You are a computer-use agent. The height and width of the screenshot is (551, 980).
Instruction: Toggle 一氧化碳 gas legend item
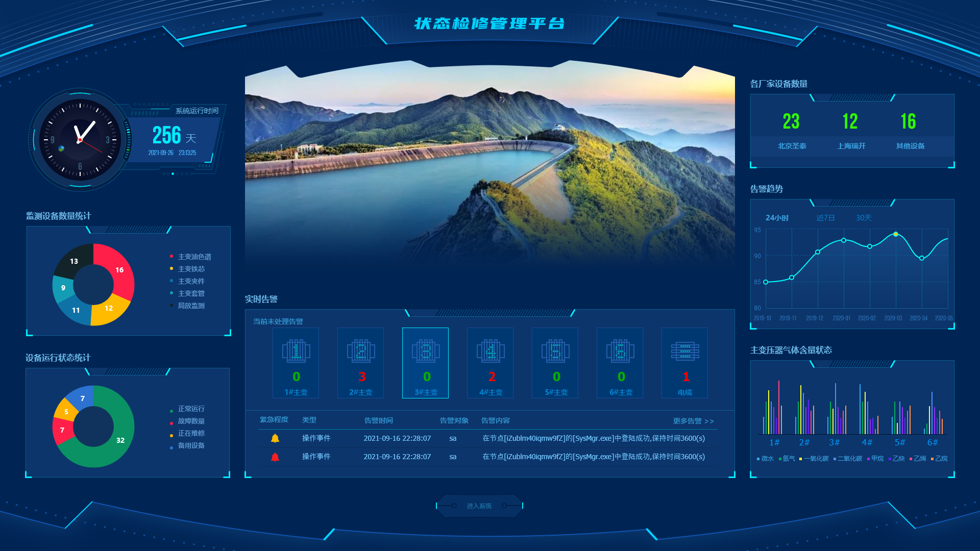point(814,459)
